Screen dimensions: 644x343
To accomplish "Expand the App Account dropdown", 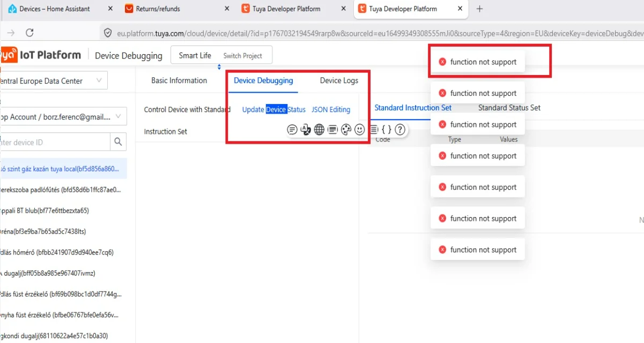I will (x=63, y=117).
